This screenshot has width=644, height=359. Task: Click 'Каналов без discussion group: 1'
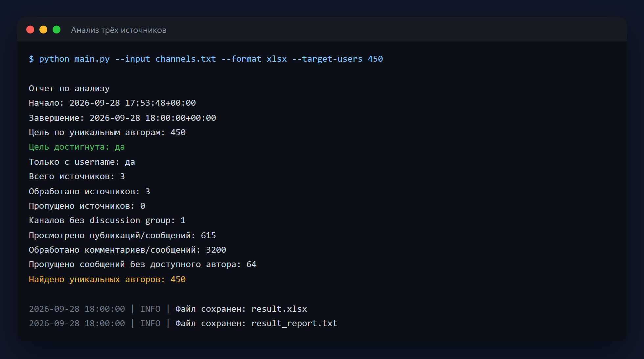pyautogui.click(x=107, y=221)
